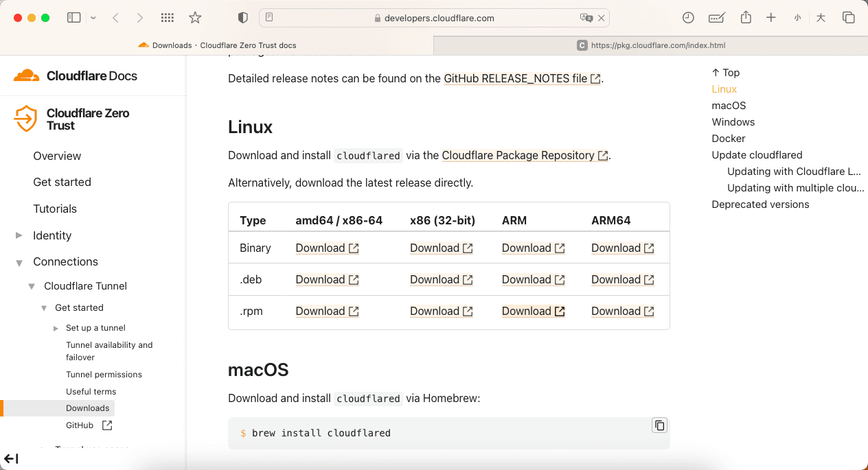Open the Tutorials sidebar item
This screenshot has width=868, height=470.
click(55, 209)
